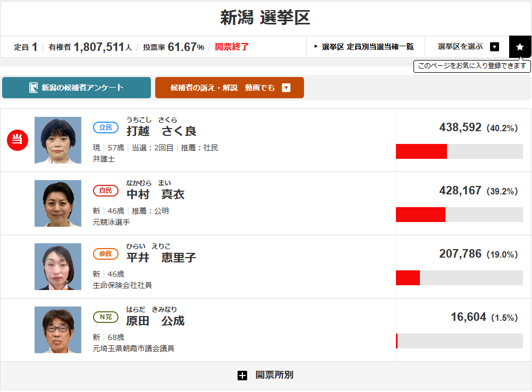Click vote bar for 平井 恵里子
Image resolution: width=532 pixels, height=392 pixels.
(x=459, y=278)
